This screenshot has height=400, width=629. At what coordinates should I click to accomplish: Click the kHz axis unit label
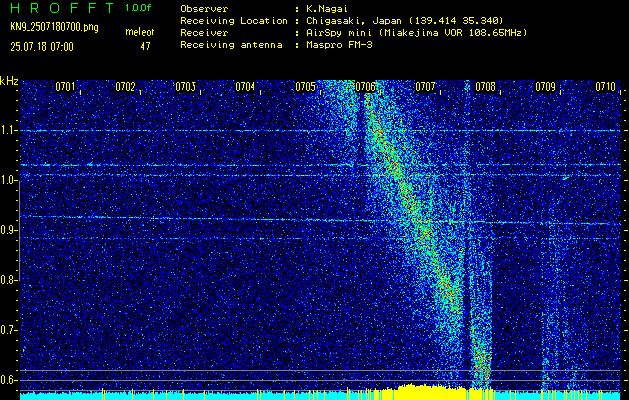pyautogui.click(x=9, y=81)
